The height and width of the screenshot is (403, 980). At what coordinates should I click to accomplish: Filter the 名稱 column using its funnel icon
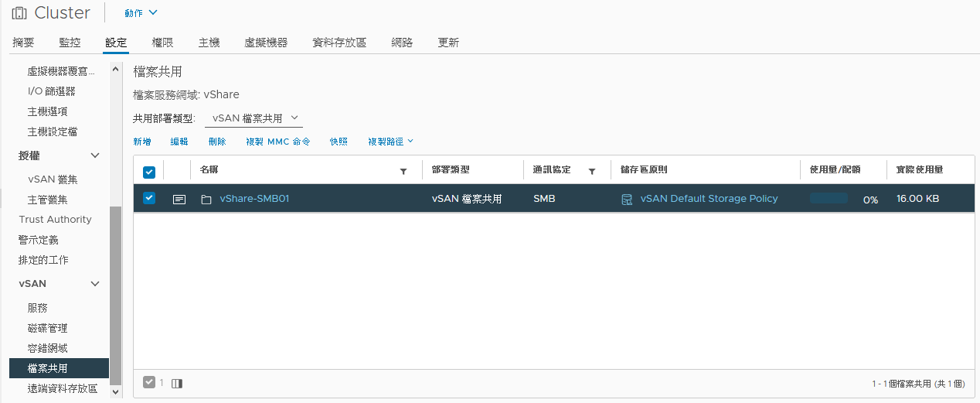tap(403, 171)
